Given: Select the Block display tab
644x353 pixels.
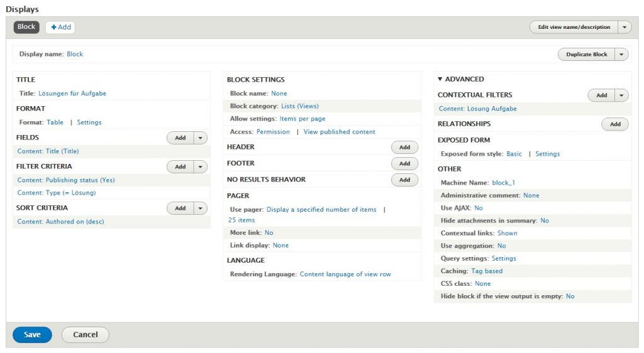Looking at the screenshot, I should [x=26, y=27].
